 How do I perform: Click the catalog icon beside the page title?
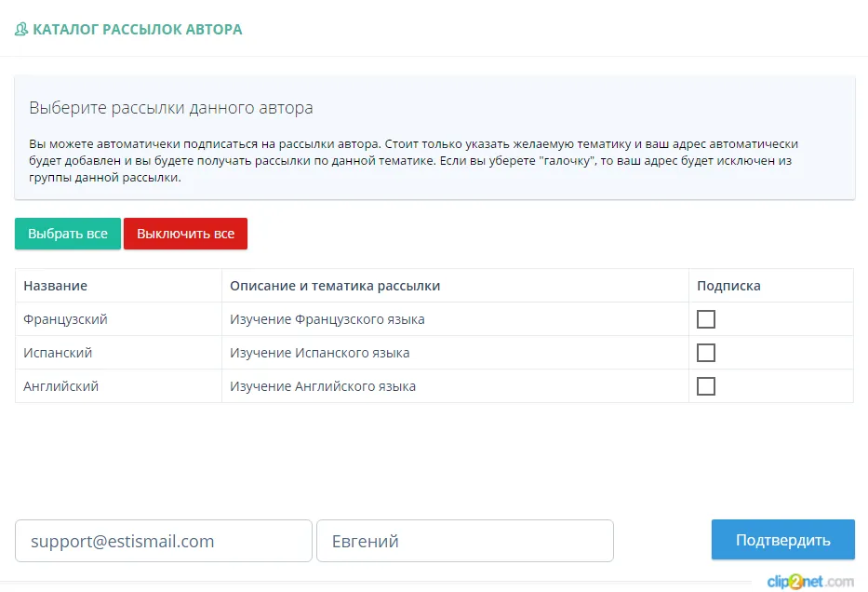(x=21, y=30)
